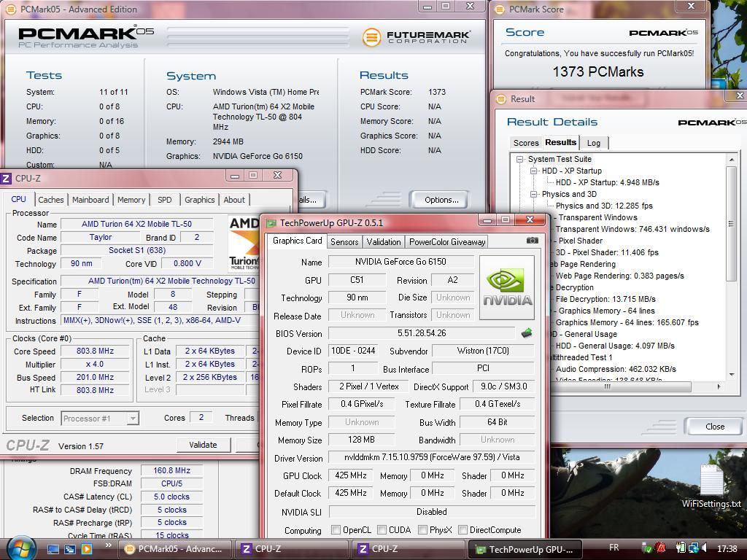Click the GPU-Z screenshot camera icon
Screen dimensions: 747x560
click(x=532, y=241)
